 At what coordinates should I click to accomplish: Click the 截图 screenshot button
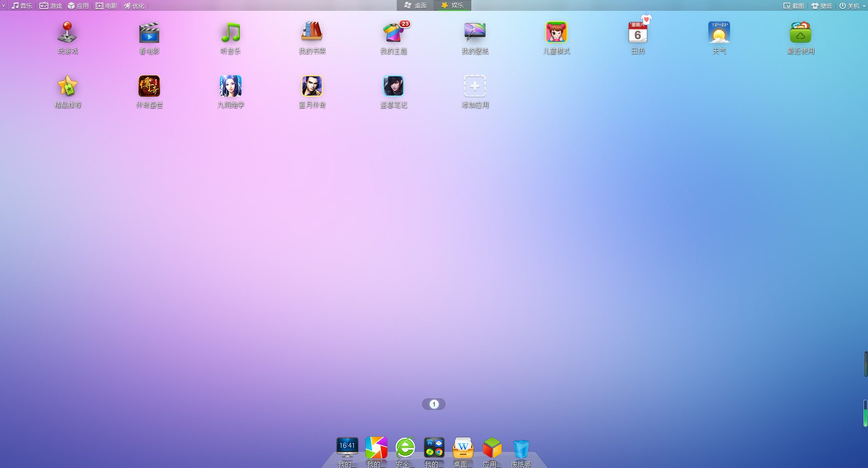click(793, 6)
